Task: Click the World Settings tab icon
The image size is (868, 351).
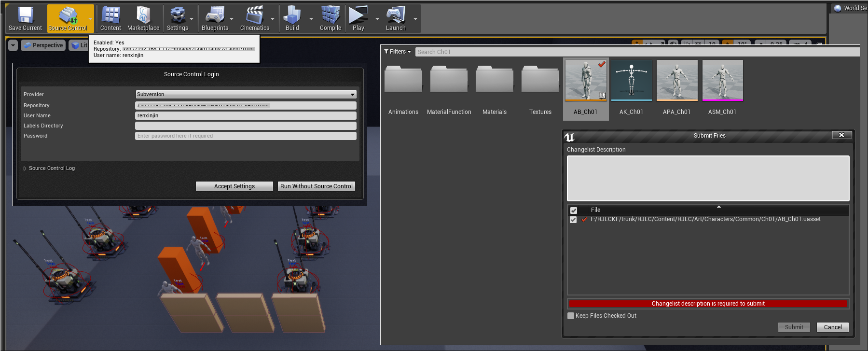Action: pyautogui.click(x=838, y=8)
